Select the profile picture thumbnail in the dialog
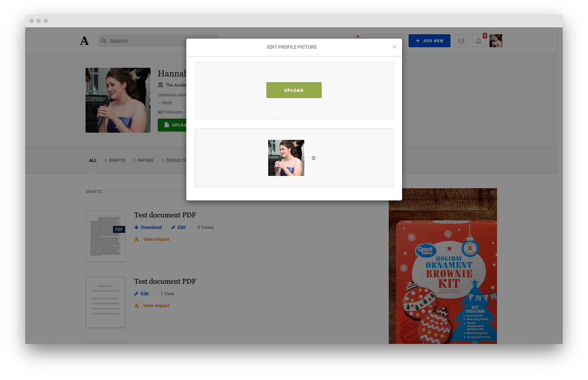This screenshot has width=588, height=380. pos(286,158)
